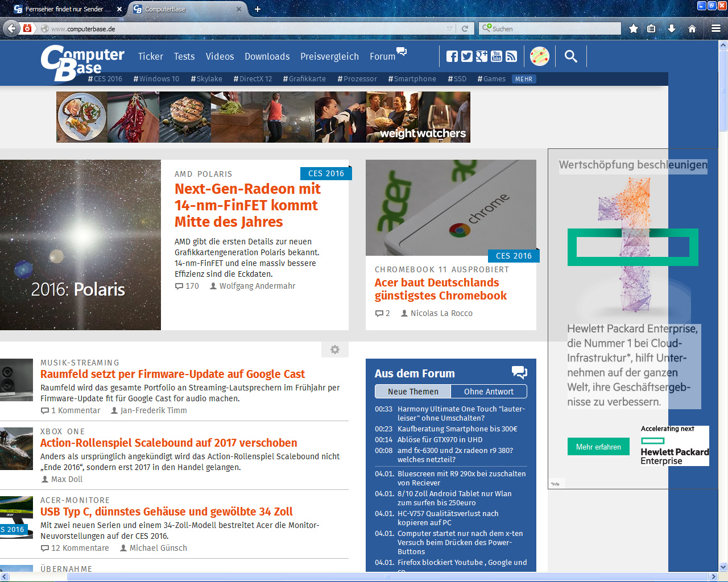Select the #DirectX 12 topic tag

point(253,79)
